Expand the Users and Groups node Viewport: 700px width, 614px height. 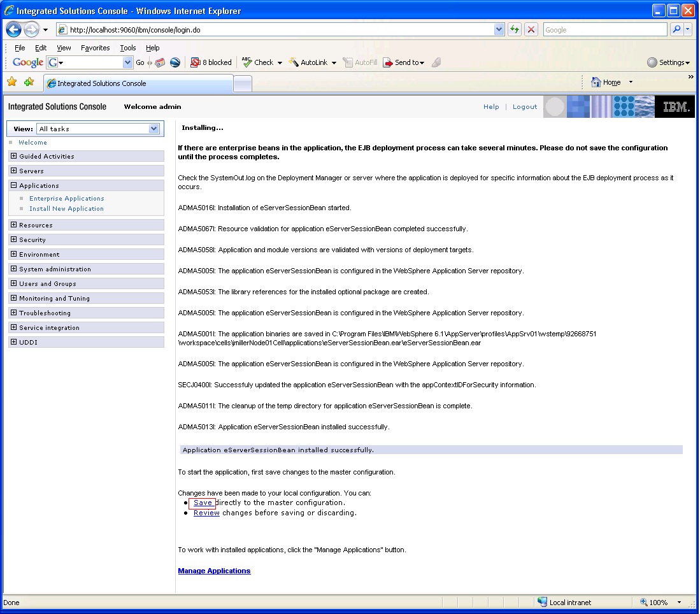pos(13,283)
